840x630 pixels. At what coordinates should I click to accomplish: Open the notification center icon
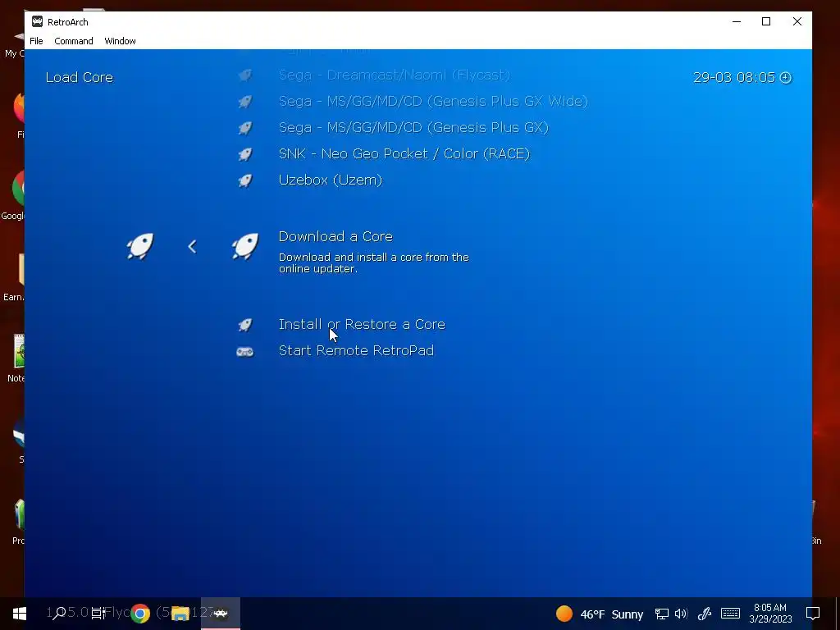coord(813,614)
